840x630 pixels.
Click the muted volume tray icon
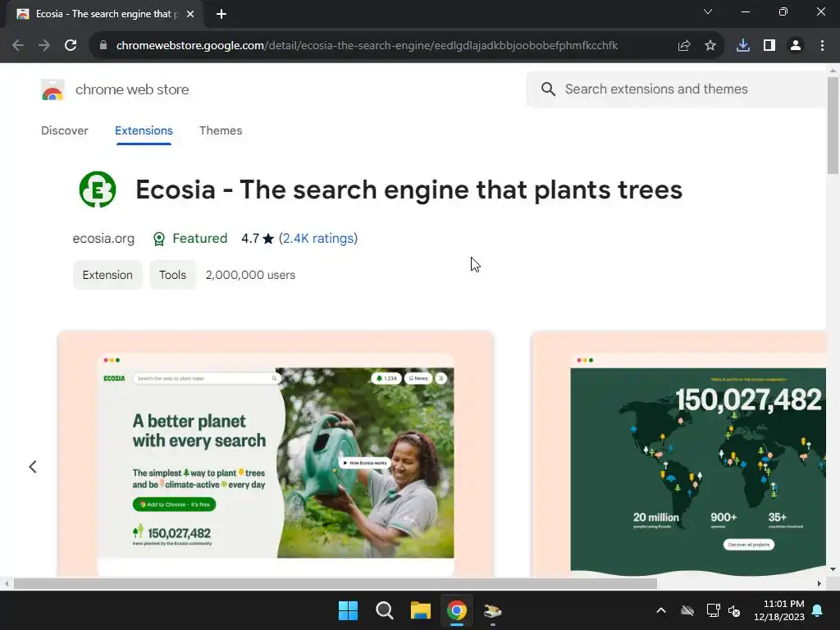click(x=734, y=610)
